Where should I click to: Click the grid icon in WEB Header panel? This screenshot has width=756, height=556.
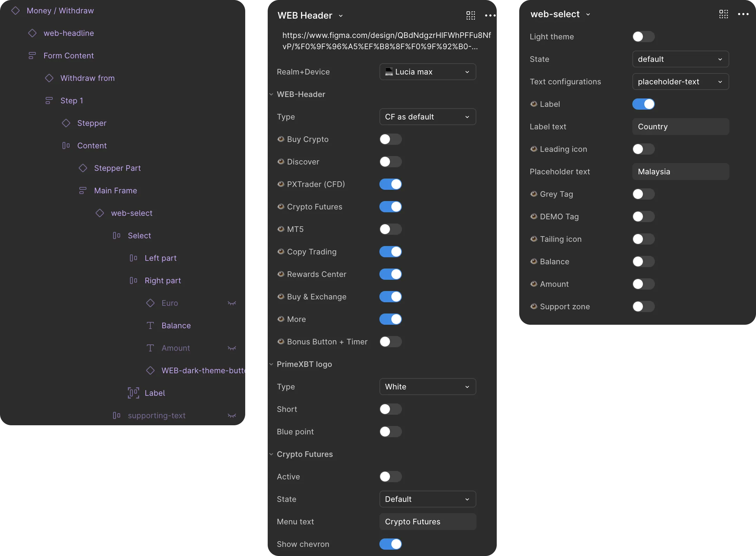[x=470, y=15]
